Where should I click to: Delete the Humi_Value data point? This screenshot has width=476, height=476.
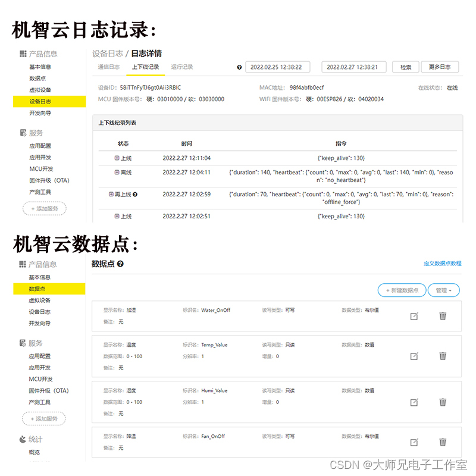[443, 402]
